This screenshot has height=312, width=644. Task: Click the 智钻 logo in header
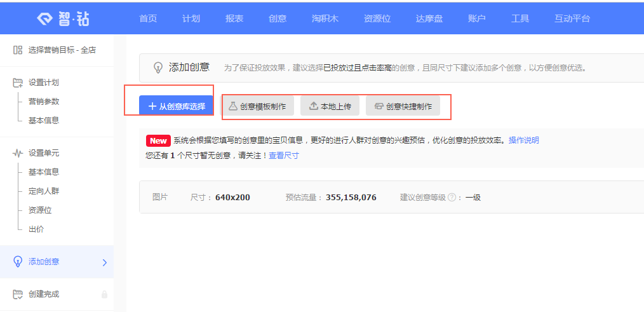click(x=62, y=18)
